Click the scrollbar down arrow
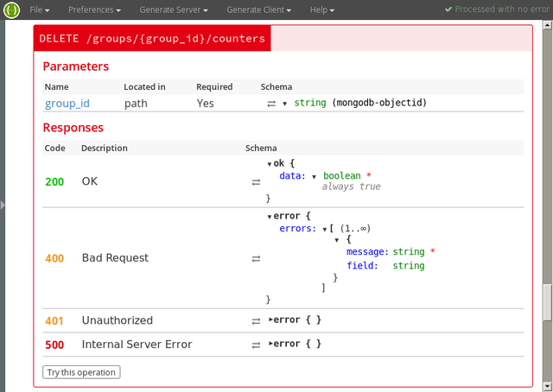 click(547, 386)
